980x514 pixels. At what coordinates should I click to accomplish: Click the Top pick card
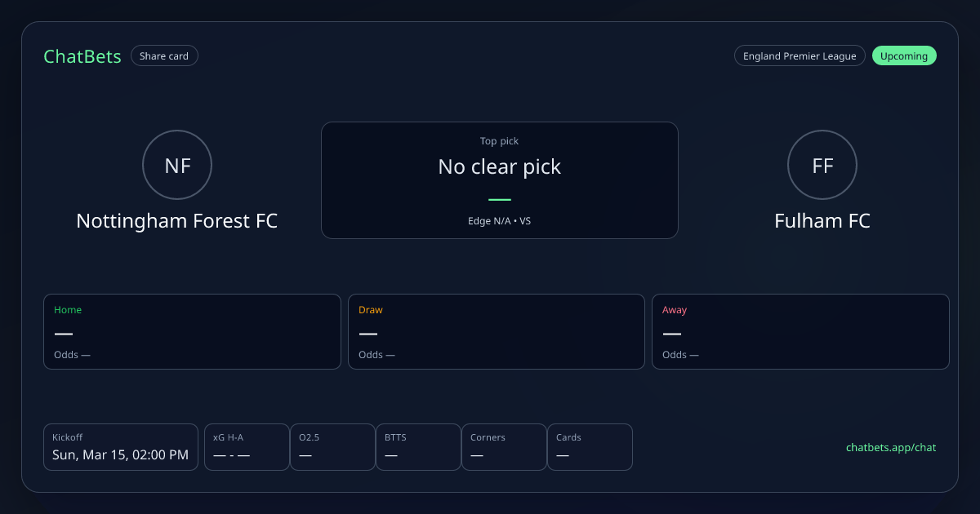(x=500, y=180)
